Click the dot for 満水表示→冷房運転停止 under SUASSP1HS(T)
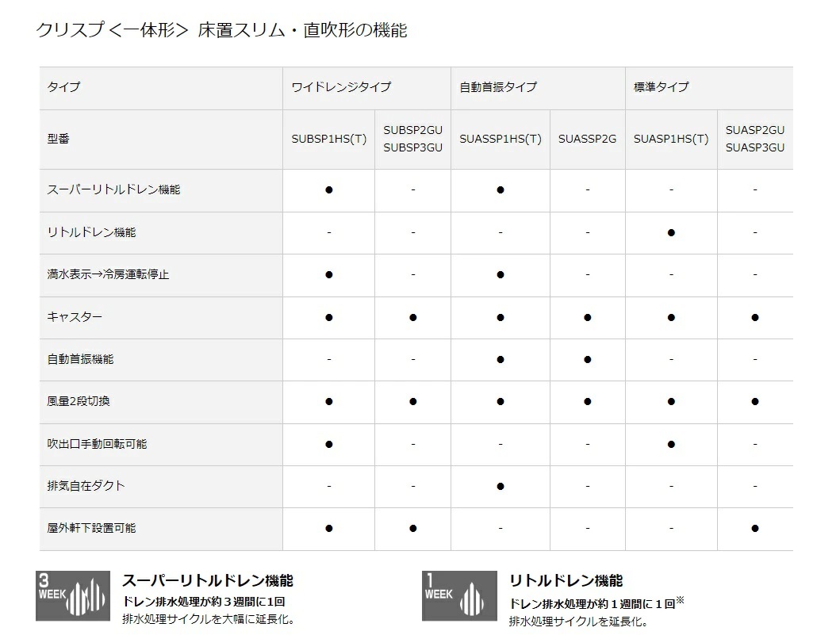The image size is (840, 635). tap(501, 274)
